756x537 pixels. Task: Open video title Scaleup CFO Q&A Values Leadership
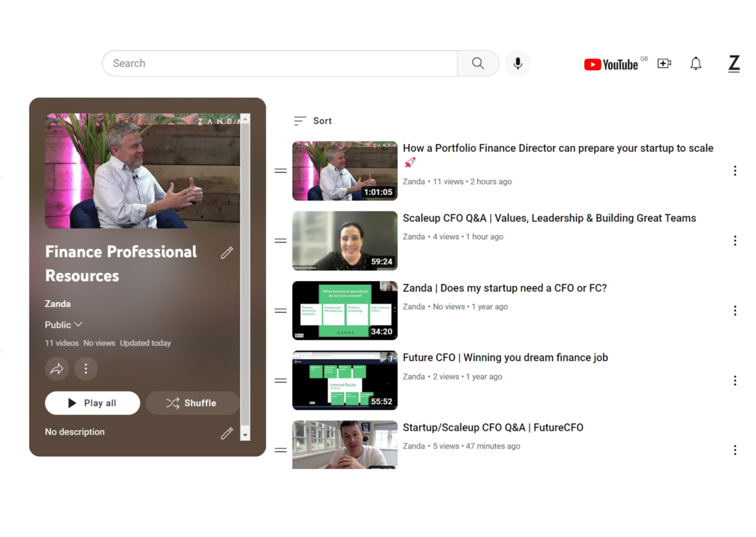click(x=549, y=218)
